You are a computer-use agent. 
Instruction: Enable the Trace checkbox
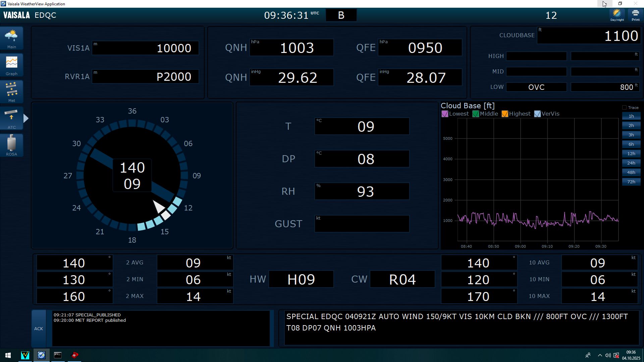coord(624,108)
